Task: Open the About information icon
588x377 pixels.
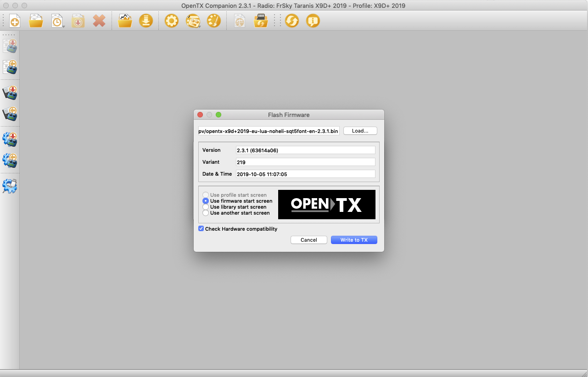Action: click(x=313, y=21)
